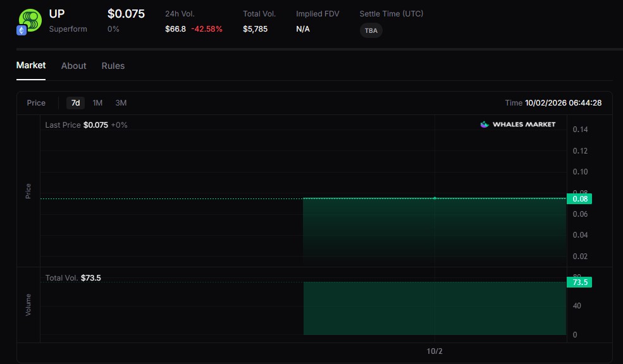Open the About tab
This screenshot has height=364, width=623.
tap(73, 66)
